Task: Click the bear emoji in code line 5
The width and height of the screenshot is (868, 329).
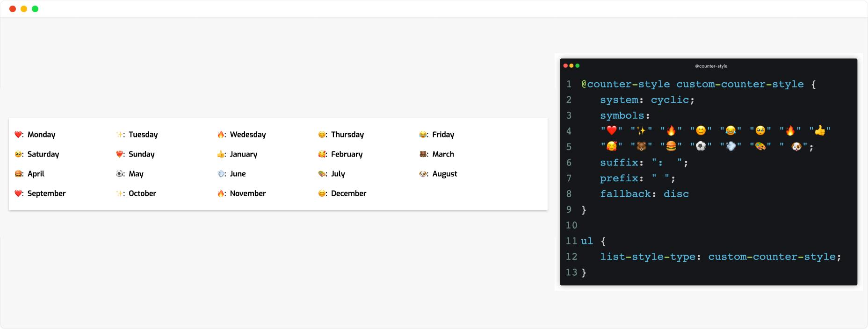Action: pos(641,147)
